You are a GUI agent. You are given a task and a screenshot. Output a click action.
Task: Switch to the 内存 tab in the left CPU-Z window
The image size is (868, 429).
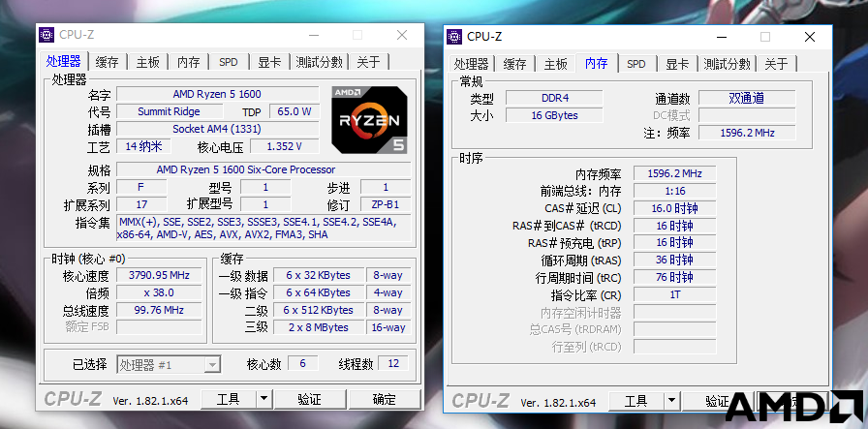[189, 62]
